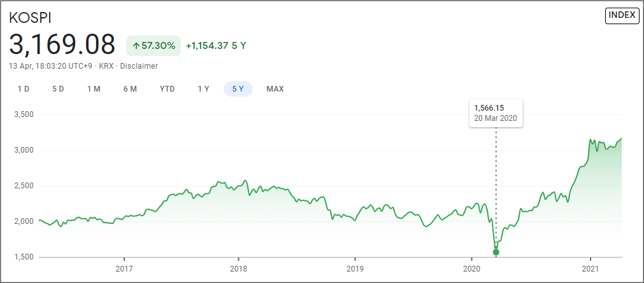Click the 1,500 y-axis label

[24, 257]
